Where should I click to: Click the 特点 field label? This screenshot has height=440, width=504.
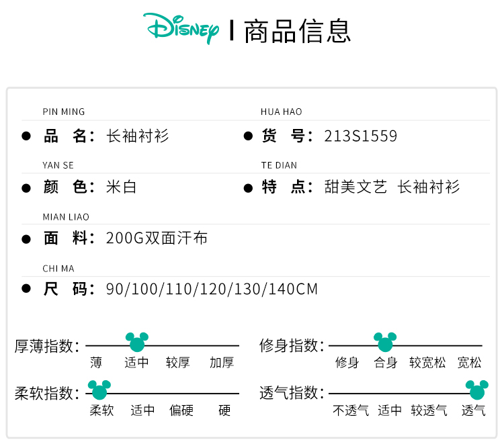287,187
